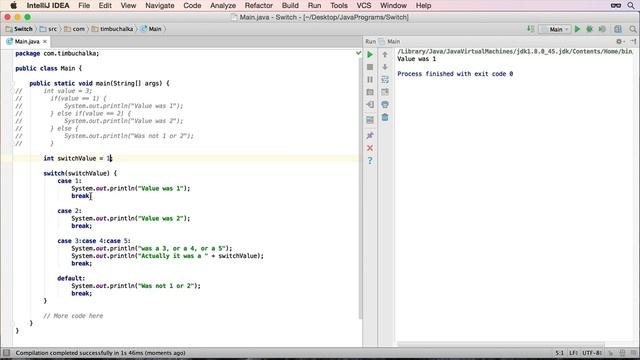Open UTF-8 encoding selector in status bar
This screenshot has height=360, width=640.
click(592, 353)
